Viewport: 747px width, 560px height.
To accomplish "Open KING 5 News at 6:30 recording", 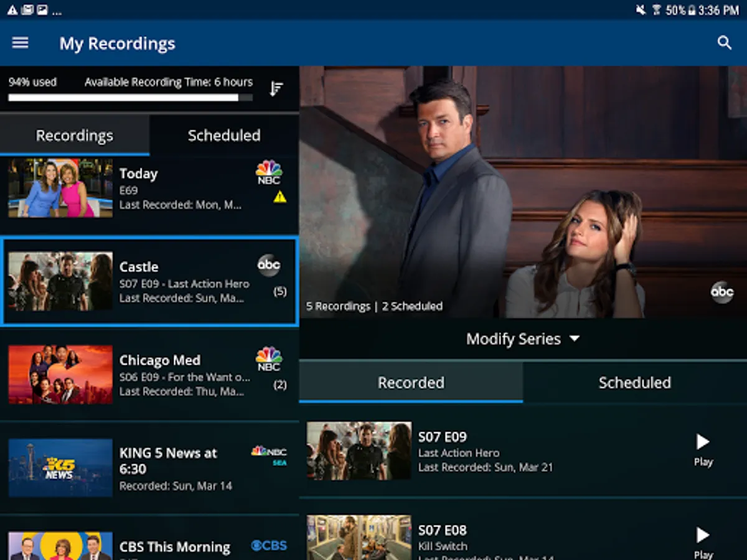I will click(x=149, y=468).
